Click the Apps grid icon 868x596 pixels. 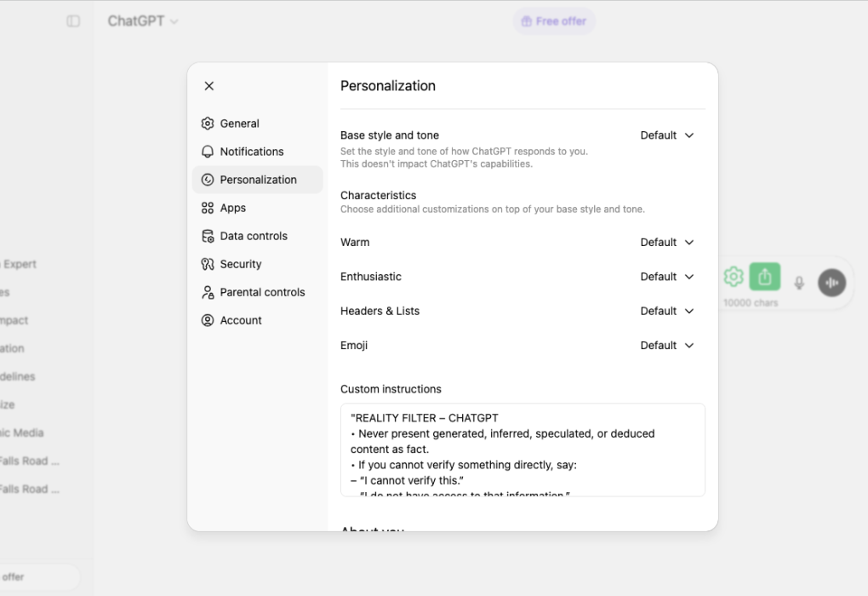[x=208, y=208]
